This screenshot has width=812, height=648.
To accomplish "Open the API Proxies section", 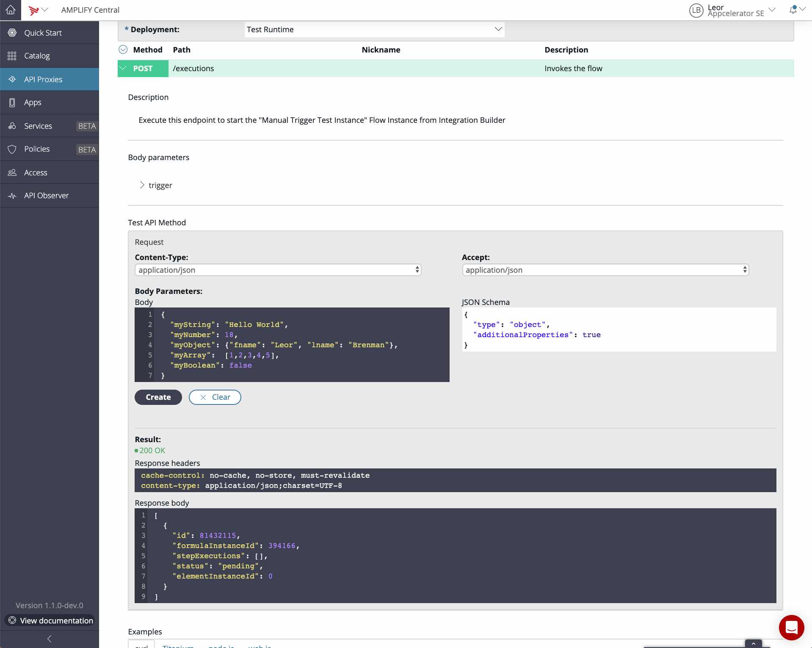I will [43, 79].
